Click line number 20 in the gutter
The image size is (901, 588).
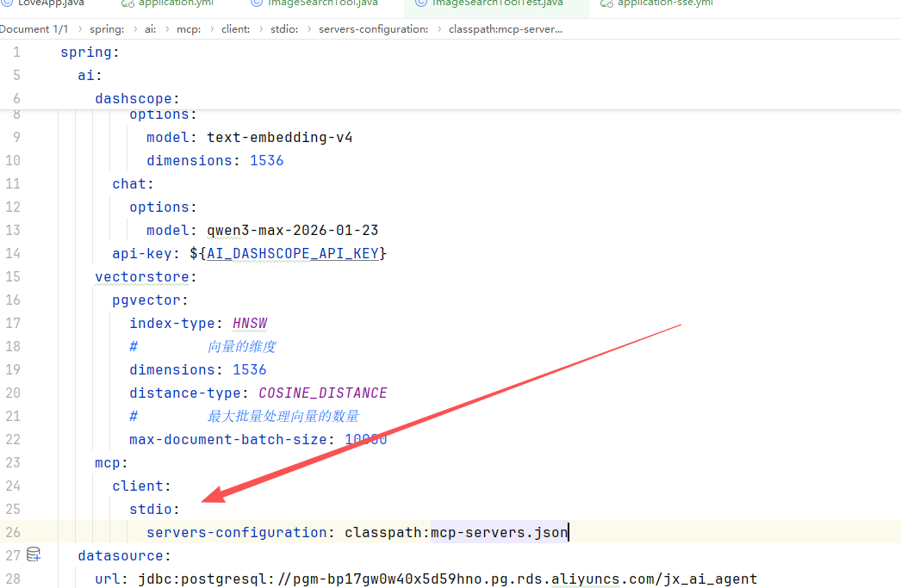13,393
